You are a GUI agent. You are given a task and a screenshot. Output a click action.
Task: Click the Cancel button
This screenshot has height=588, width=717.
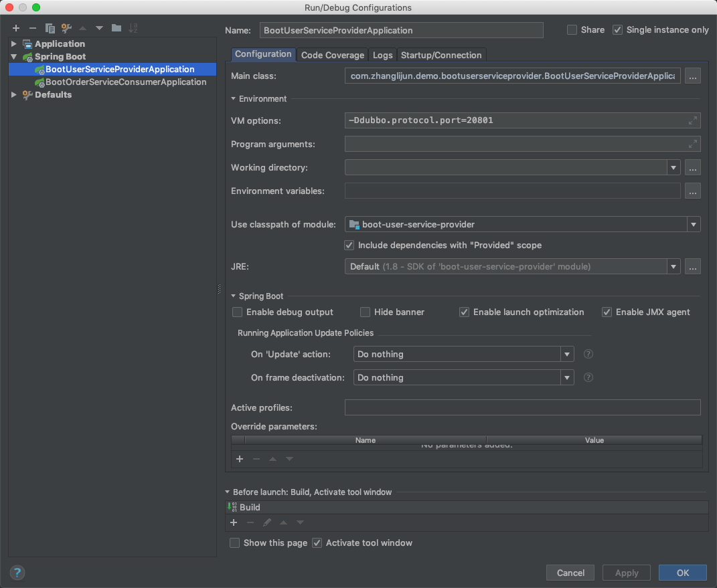570,573
